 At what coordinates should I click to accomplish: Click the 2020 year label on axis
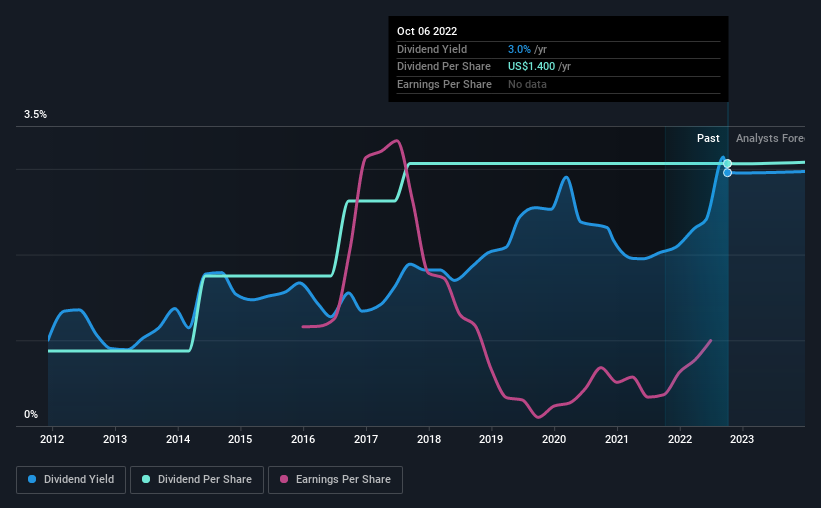(x=554, y=439)
